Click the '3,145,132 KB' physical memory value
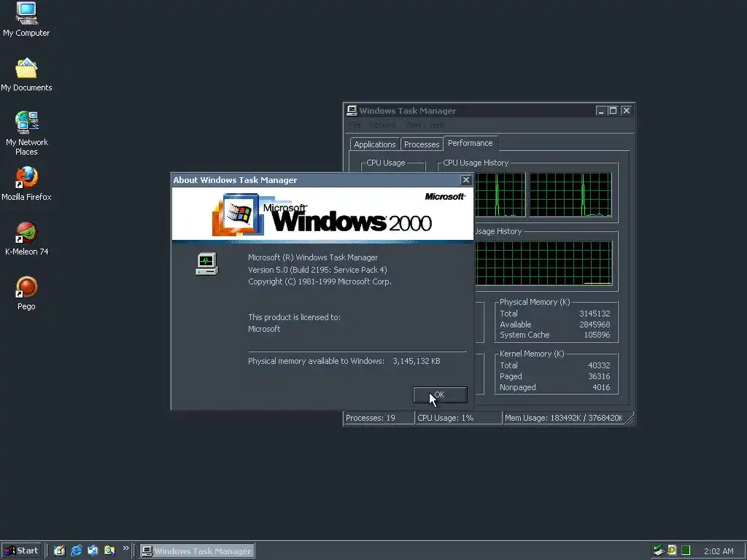This screenshot has width=747, height=560. click(417, 361)
